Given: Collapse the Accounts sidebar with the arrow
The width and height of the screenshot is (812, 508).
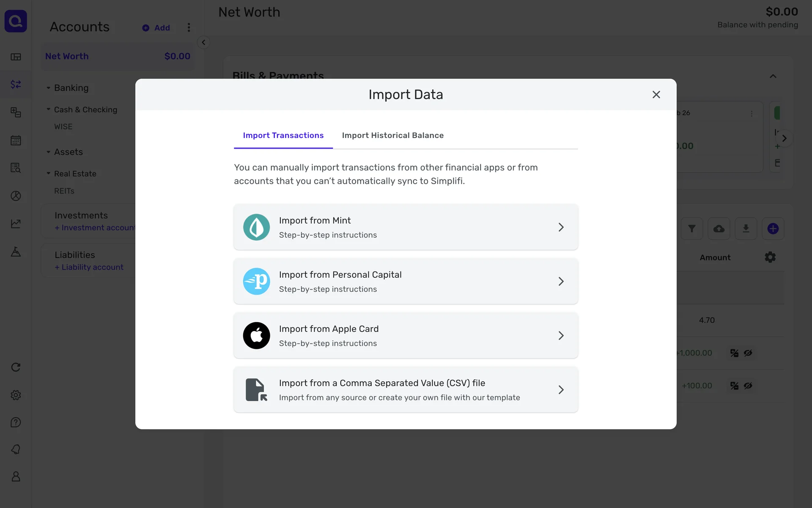Looking at the screenshot, I should click(203, 42).
